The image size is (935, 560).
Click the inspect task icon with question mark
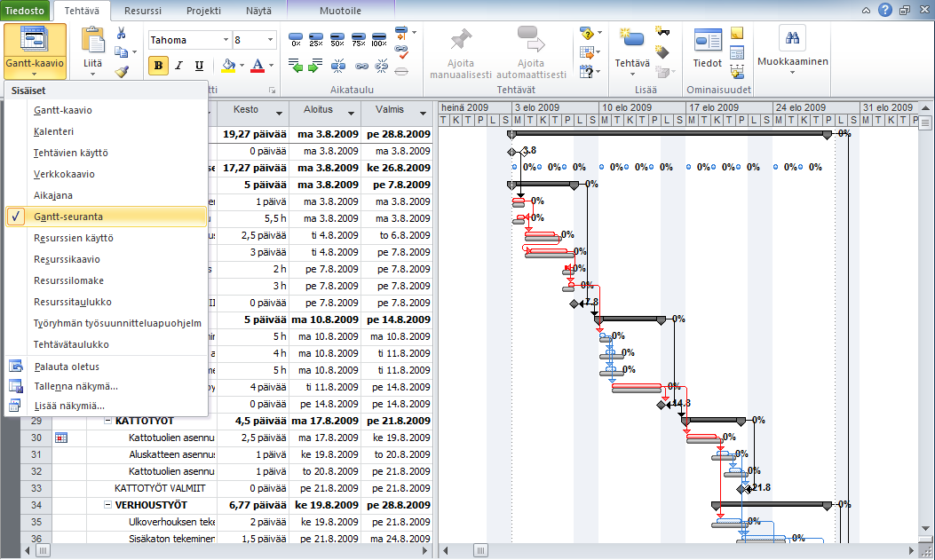pos(586,34)
